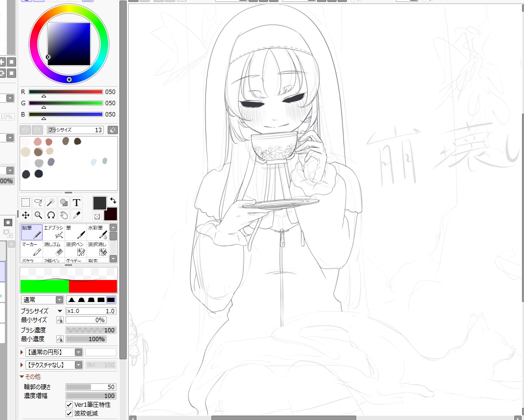524x420 pixels.
Task: Uncheck the Ver1筆圧特性 checkbox
Action: tap(69, 405)
